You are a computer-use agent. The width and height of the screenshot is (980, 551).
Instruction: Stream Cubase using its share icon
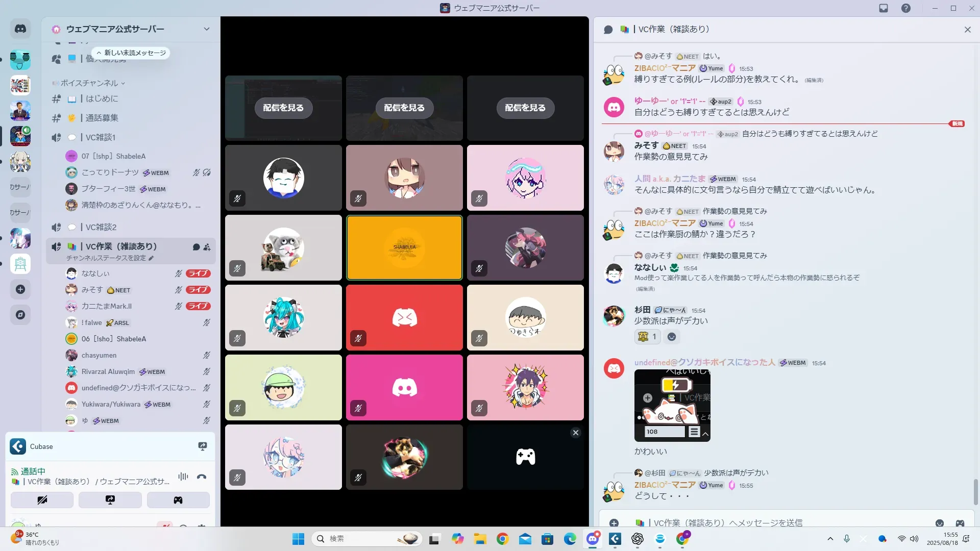click(x=203, y=446)
